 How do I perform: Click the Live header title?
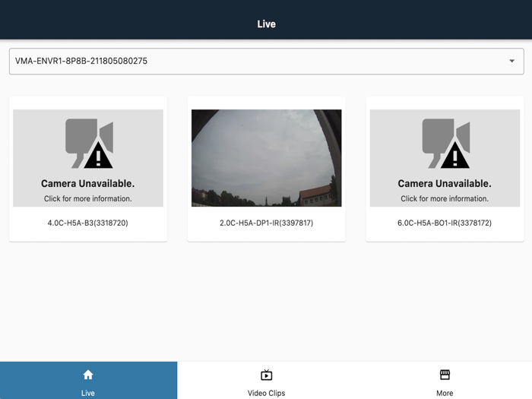[x=266, y=24]
